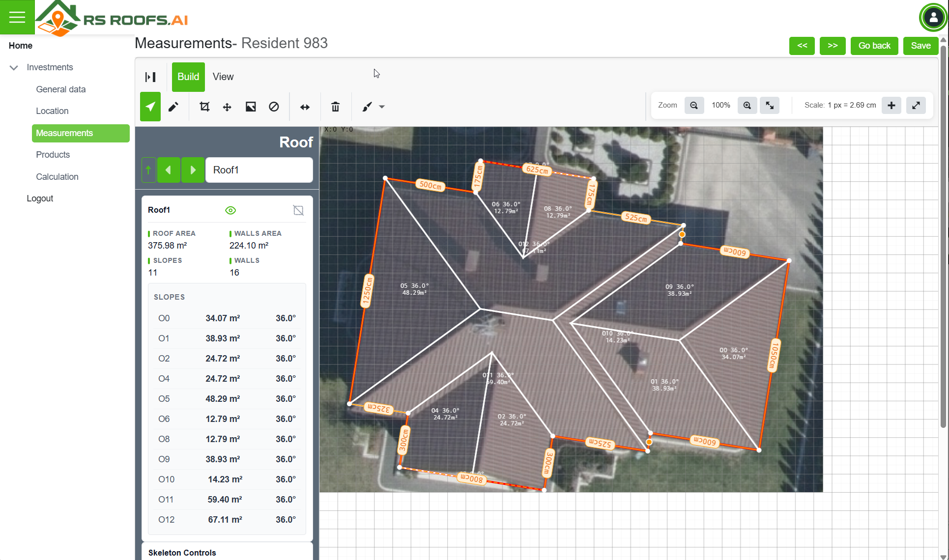The image size is (949, 560).
Task: Click the horizontal flip arrows icon
Action: pyautogui.click(x=305, y=107)
